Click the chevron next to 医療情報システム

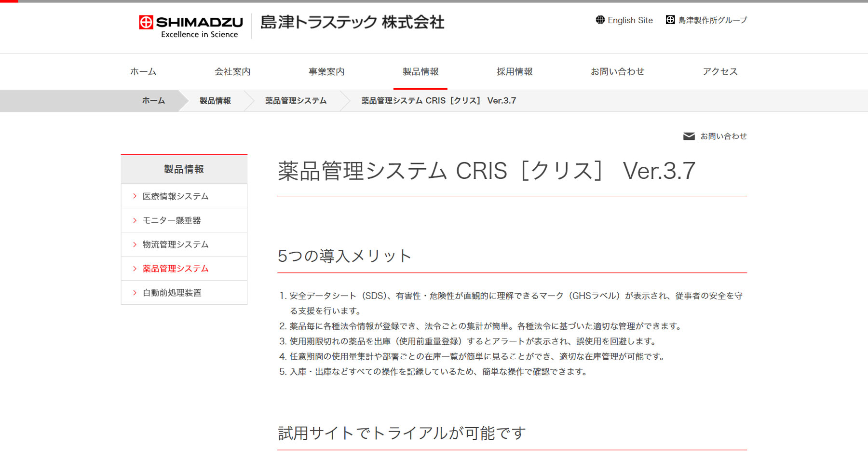pyautogui.click(x=135, y=196)
